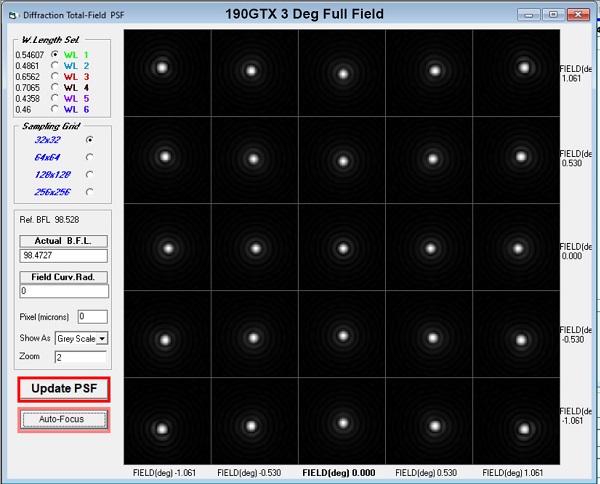Set sampling grid to 64x64

(90, 157)
